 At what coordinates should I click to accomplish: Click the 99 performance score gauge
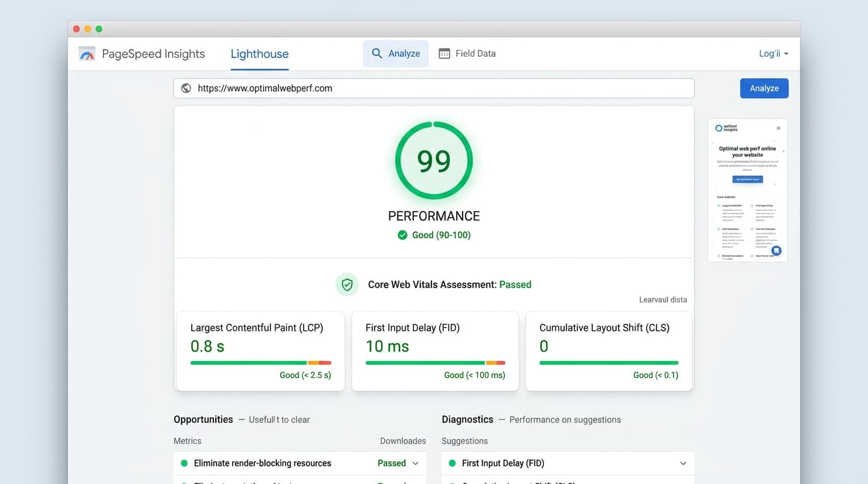(434, 161)
